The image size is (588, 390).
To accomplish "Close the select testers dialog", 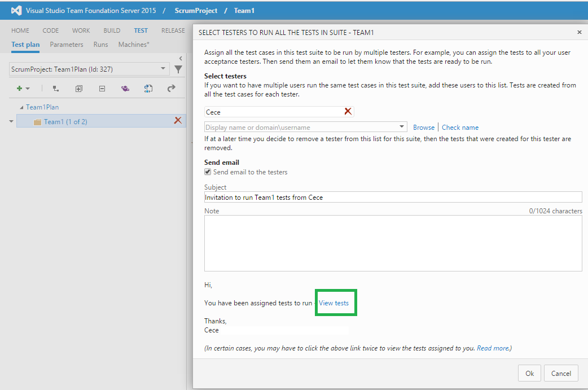I will (580, 32).
